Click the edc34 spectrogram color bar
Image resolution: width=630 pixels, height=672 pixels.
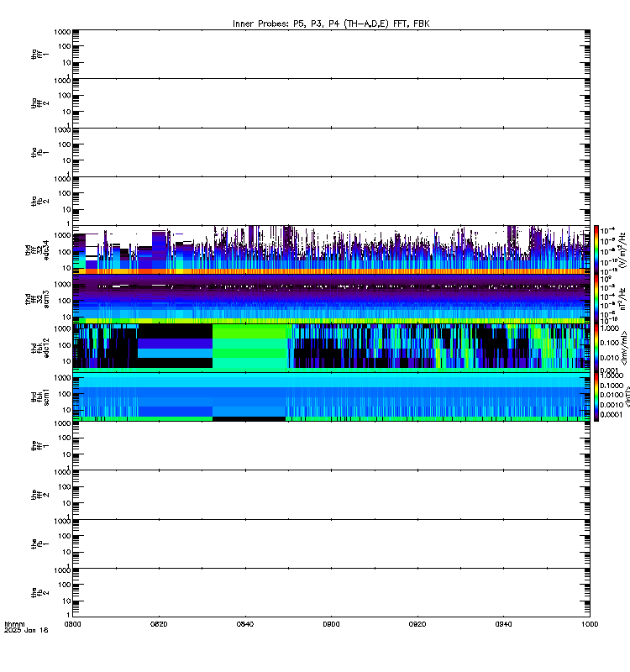click(596, 249)
